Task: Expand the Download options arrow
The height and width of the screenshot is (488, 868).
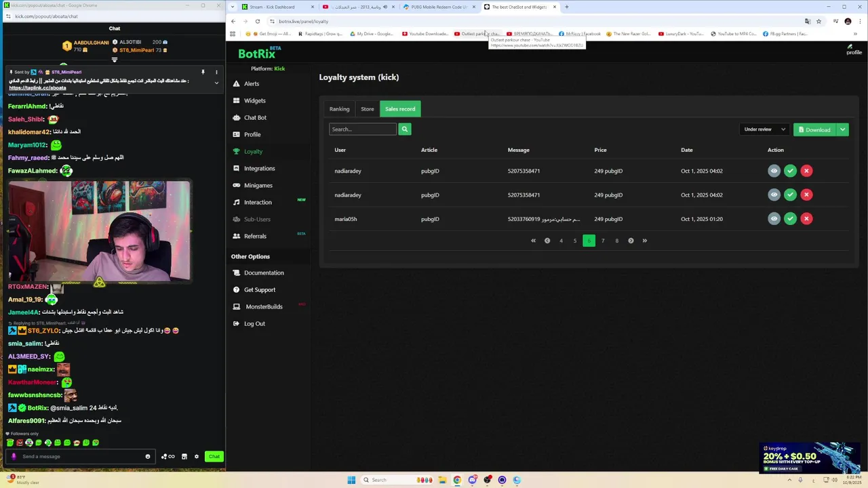Action: [842, 129]
